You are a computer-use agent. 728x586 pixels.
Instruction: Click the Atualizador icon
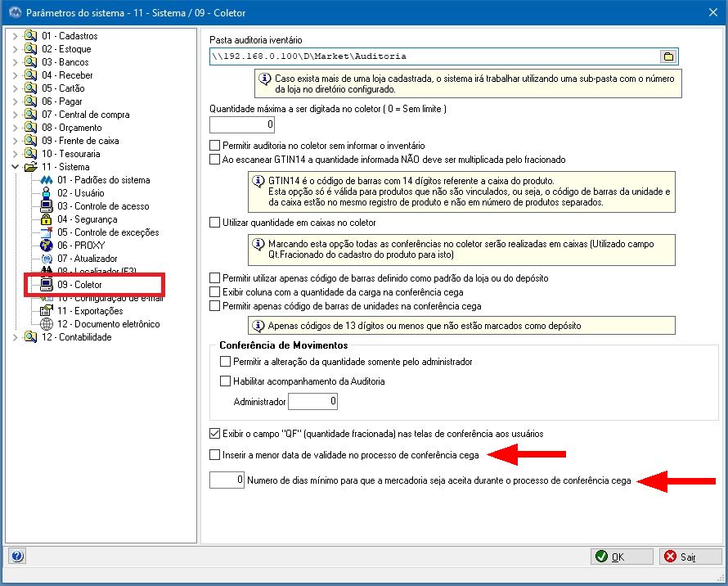click(x=47, y=259)
